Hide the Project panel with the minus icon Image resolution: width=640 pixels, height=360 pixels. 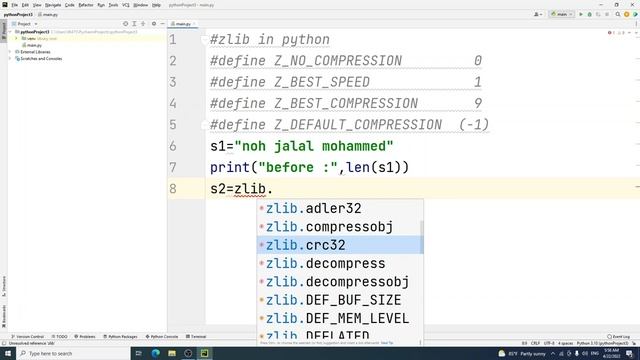pyautogui.click(x=162, y=24)
